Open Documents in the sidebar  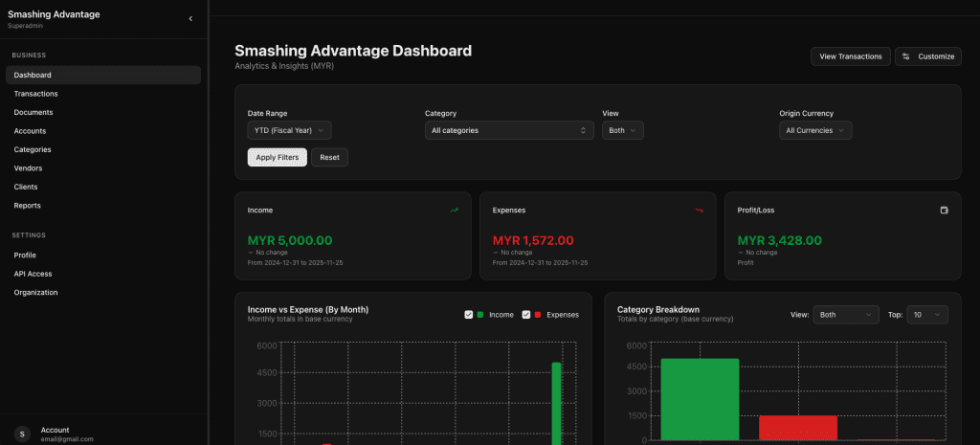[x=103, y=113]
